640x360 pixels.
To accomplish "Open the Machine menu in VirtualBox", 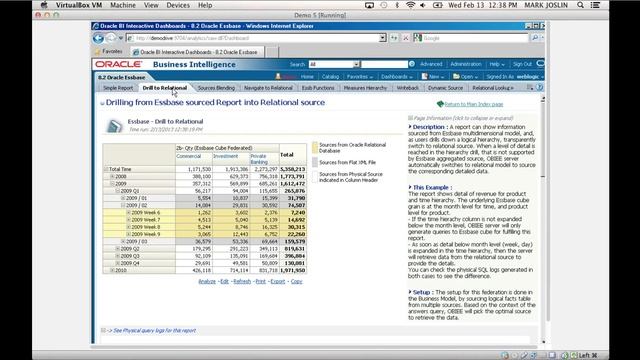I will pos(123,5).
